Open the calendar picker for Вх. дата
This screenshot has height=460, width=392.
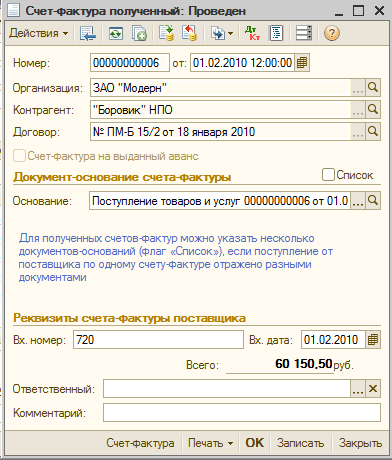click(373, 340)
